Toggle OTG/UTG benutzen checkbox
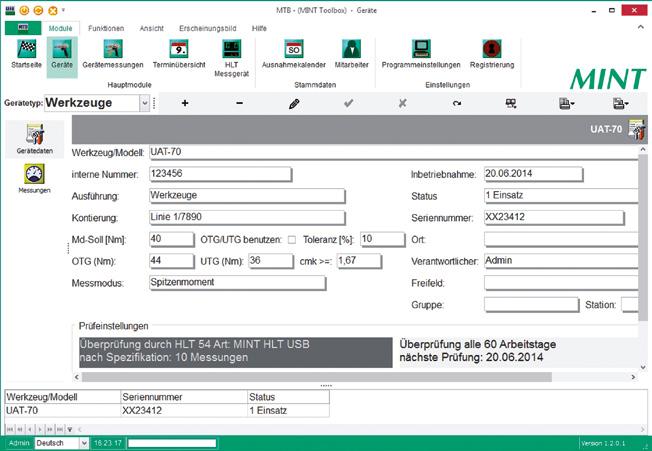652x451 pixels. point(292,240)
